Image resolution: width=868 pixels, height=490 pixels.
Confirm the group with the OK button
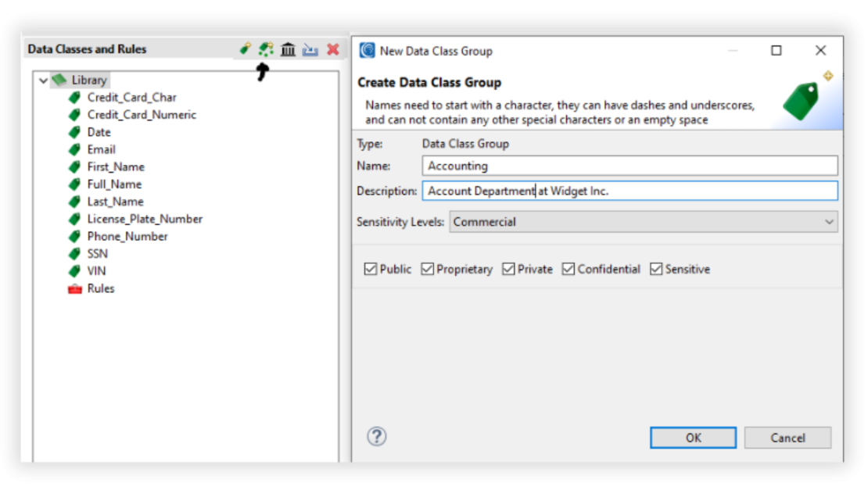click(692, 437)
